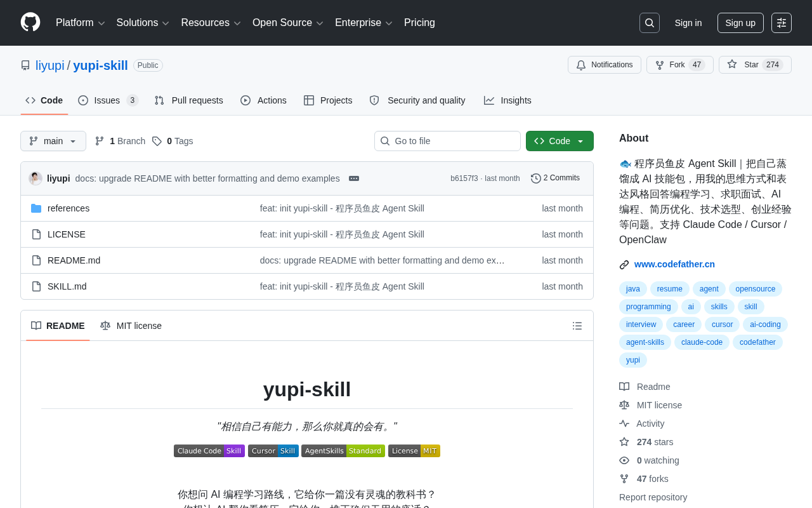The width and height of the screenshot is (812, 508).
Task: Star the yupi-skill repository
Action: tap(755, 65)
